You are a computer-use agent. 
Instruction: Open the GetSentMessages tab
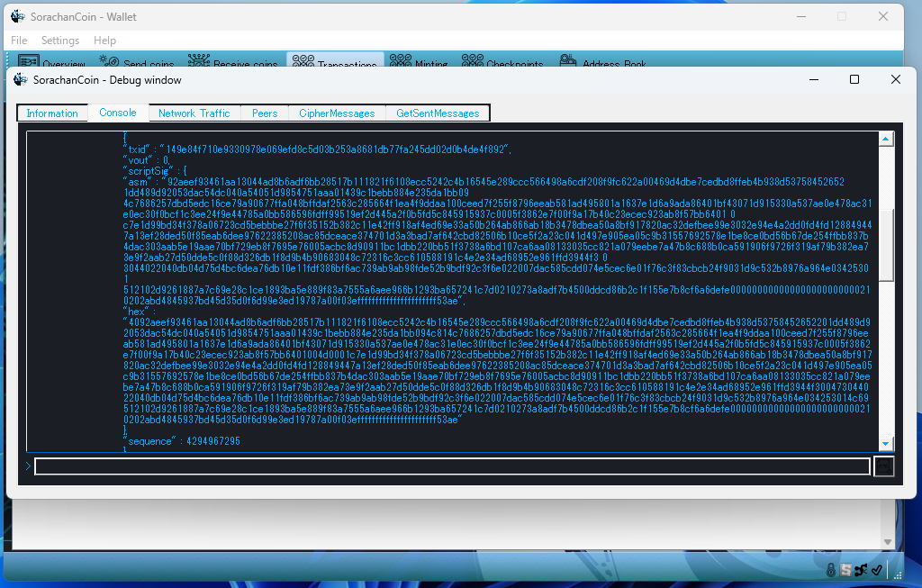(438, 113)
